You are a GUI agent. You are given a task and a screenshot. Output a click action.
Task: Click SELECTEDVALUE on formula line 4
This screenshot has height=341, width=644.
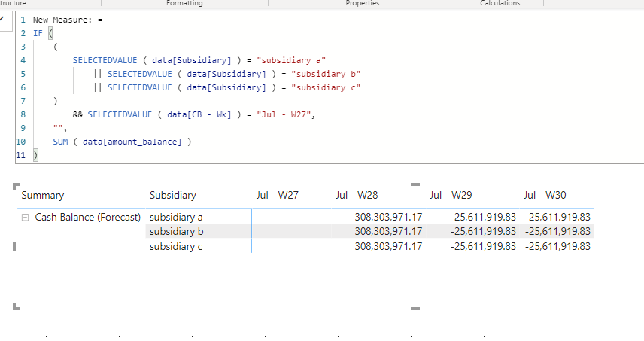point(105,60)
